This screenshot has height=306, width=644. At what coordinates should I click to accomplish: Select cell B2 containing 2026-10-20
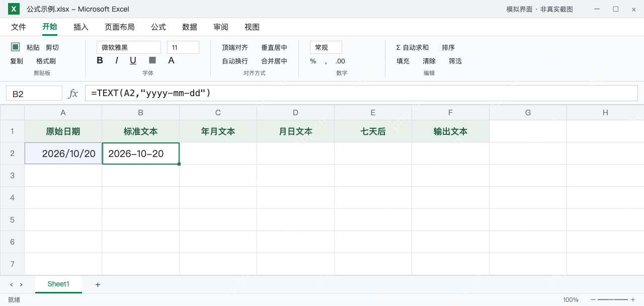pyautogui.click(x=141, y=154)
